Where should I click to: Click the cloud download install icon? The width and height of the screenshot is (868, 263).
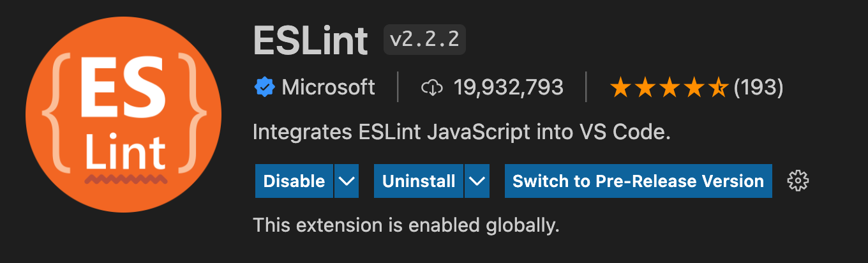click(x=432, y=87)
